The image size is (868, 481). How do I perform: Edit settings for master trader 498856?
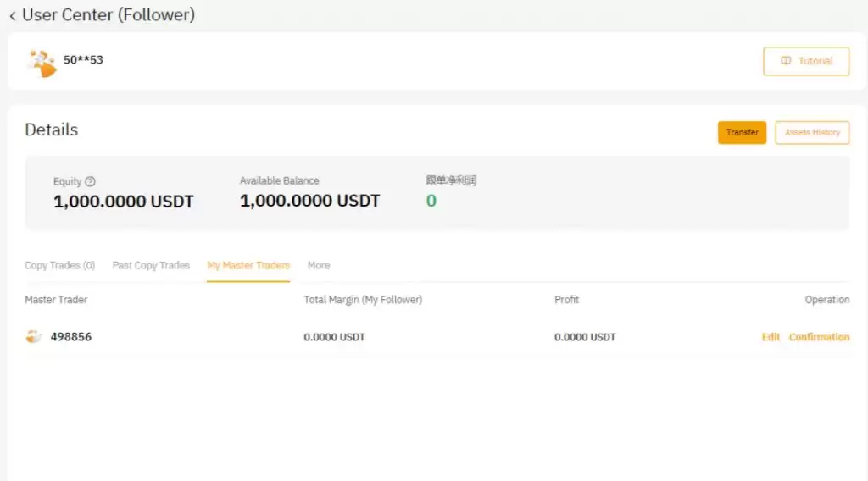pyautogui.click(x=771, y=337)
